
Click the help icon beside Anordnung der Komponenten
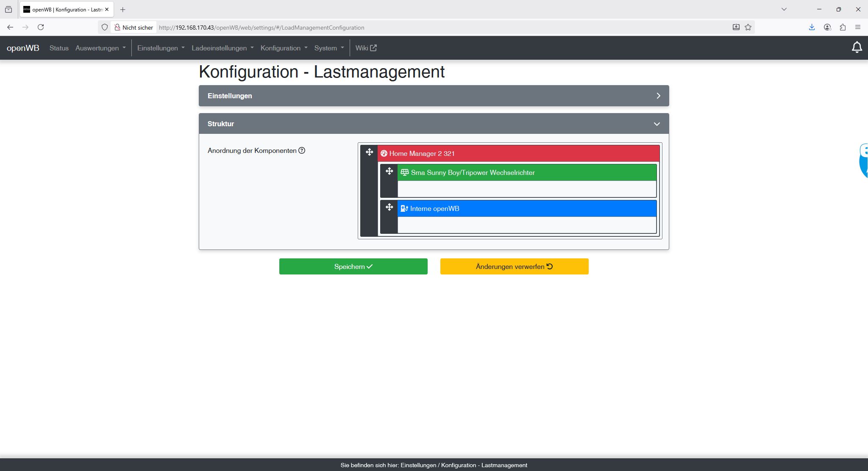tap(302, 150)
